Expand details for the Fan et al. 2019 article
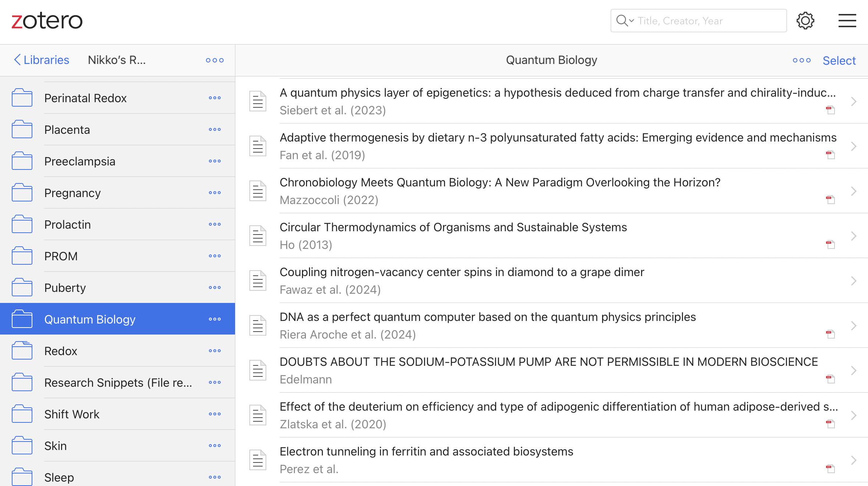Image resolution: width=868 pixels, height=486 pixels. point(854,146)
